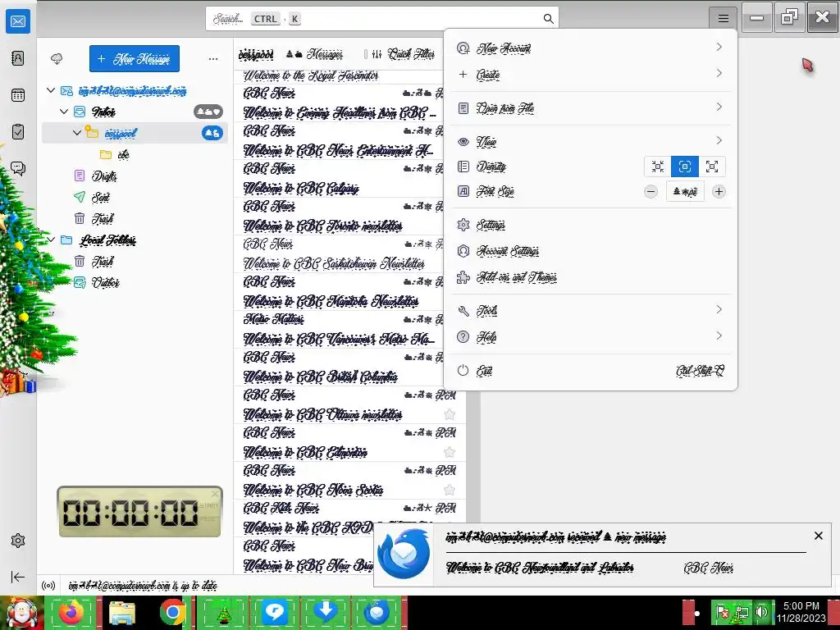Open Account Settings menu entry

point(591,251)
